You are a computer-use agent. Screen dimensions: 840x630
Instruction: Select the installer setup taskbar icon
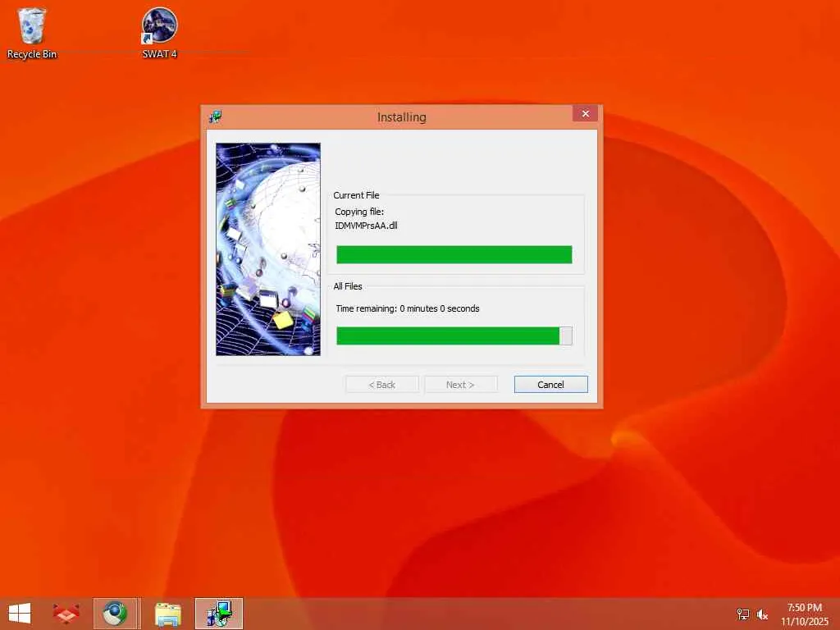pos(219,614)
